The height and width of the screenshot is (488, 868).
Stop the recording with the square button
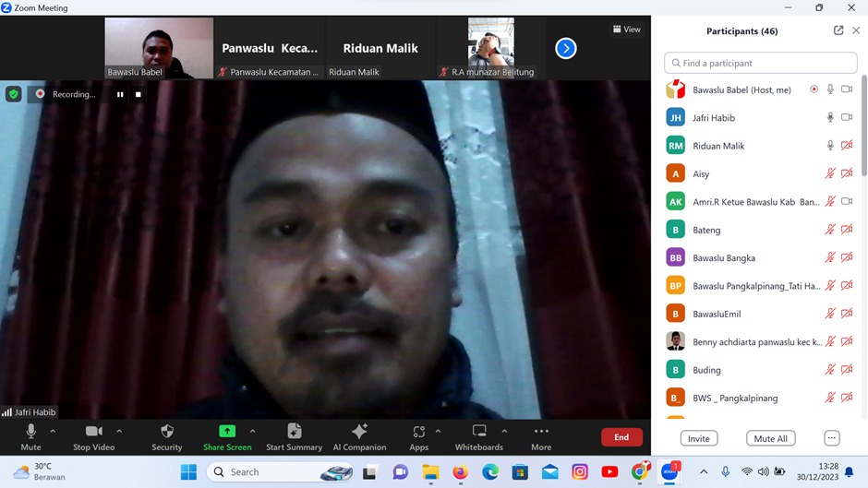pos(139,94)
